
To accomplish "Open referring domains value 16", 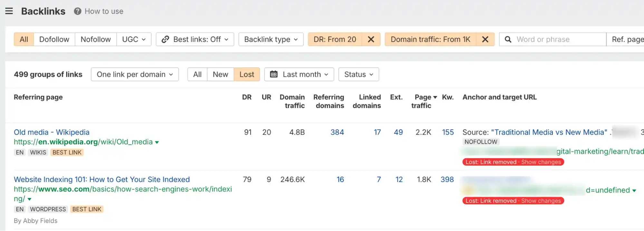I will click(340, 179).
